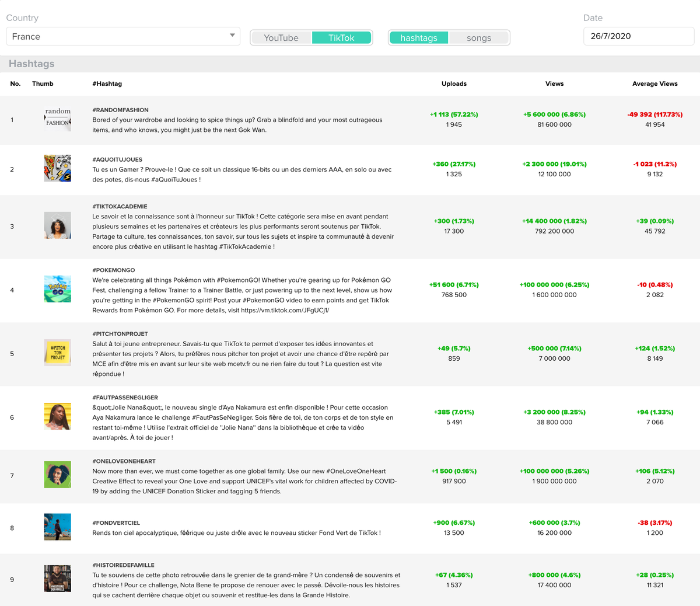The image size is (700, 606).
Task: Click uploads value 859
Action: point(454,358)
